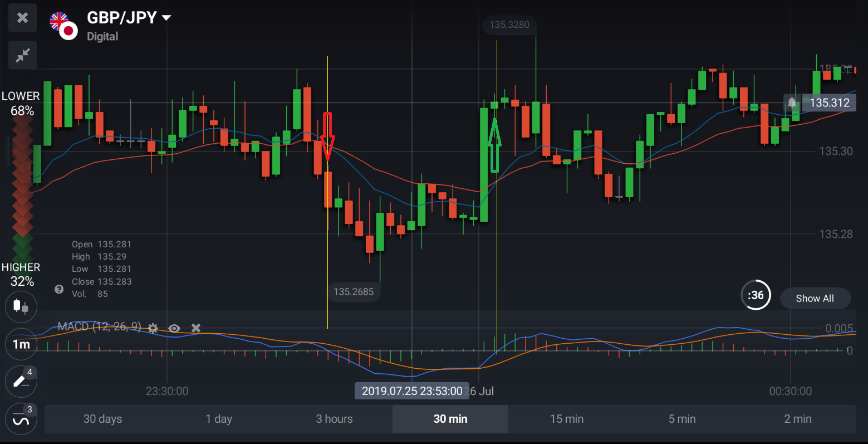Screen dimensions: 868x444
Task: Click the 135.28 price axis label
Action: click(x=836, y=234)
